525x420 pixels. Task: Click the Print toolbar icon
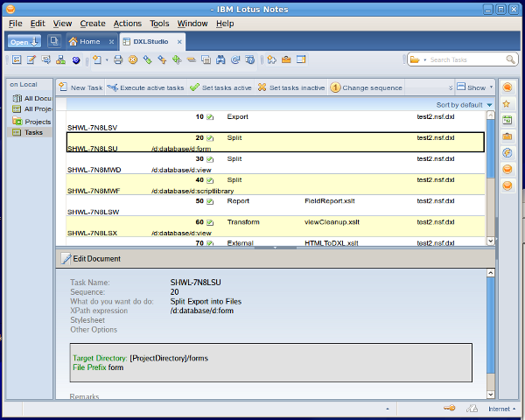click(118, 60)
